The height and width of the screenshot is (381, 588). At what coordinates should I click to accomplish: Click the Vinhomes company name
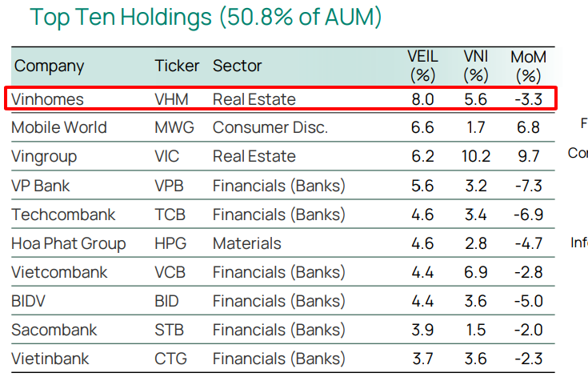point(47,99)
